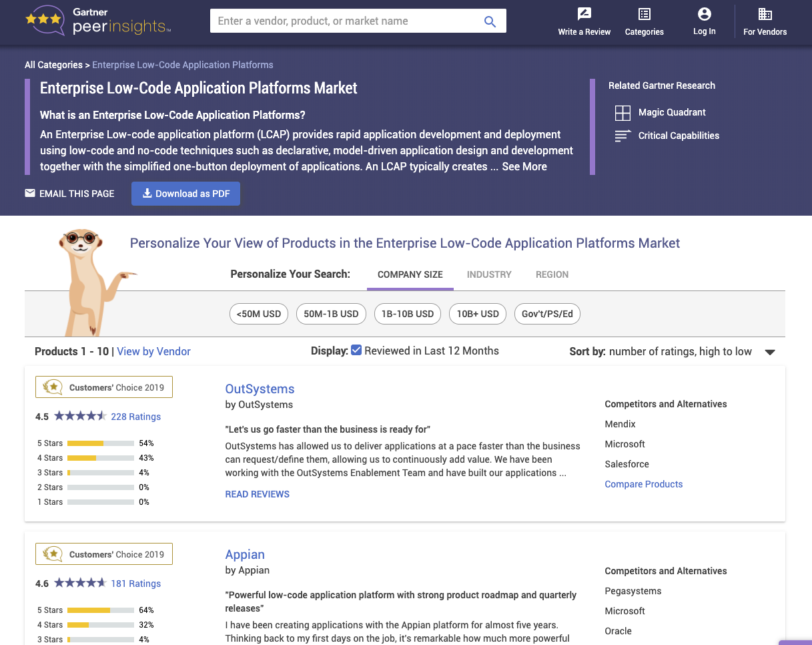Open Magic Quadrant research link
This screenshot has height=645, width=812.
click(x=672, y=112)
